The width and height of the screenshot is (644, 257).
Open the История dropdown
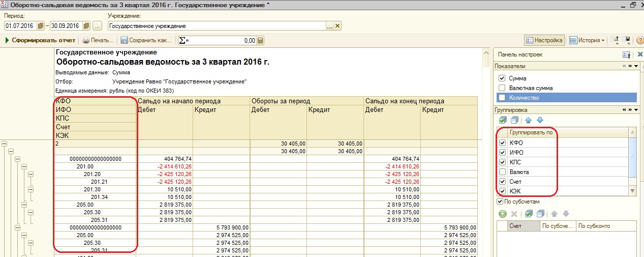tap(587, 40)
